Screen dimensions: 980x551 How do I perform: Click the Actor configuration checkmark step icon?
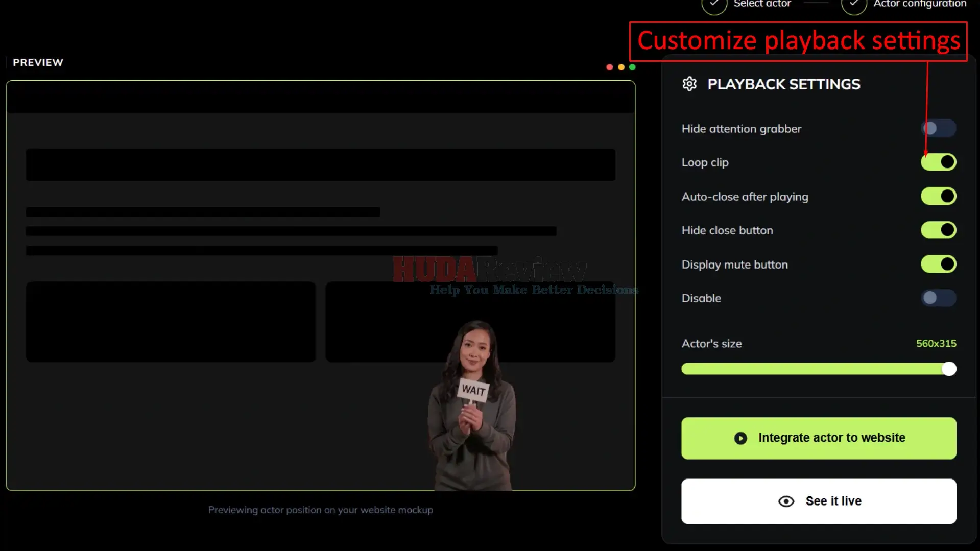click(854, 4)
